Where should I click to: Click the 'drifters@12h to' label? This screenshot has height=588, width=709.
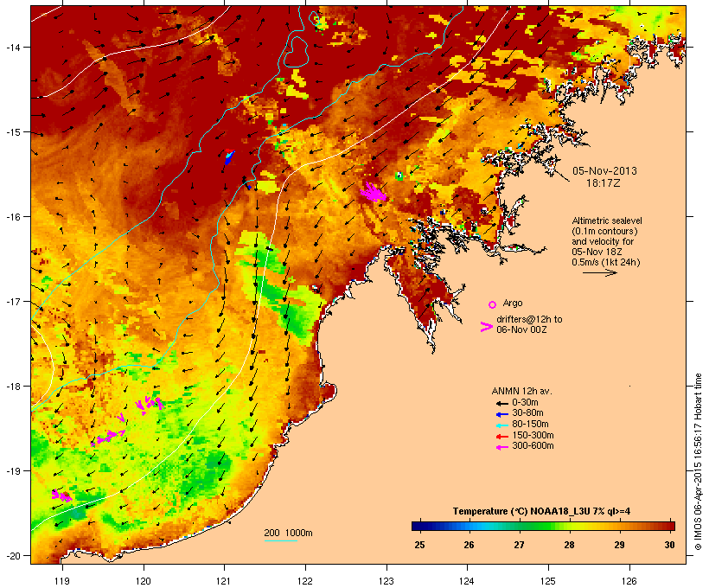(x=529, y=319)
